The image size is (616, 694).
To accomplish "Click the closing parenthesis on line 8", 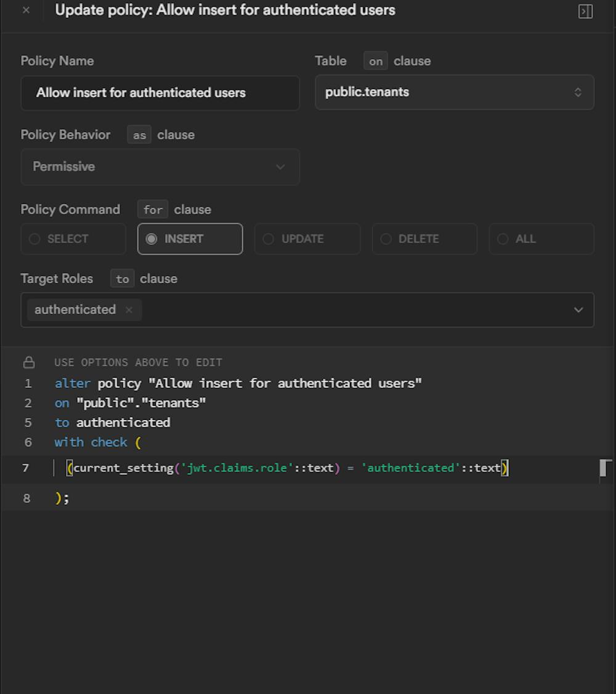I will 59,498.
